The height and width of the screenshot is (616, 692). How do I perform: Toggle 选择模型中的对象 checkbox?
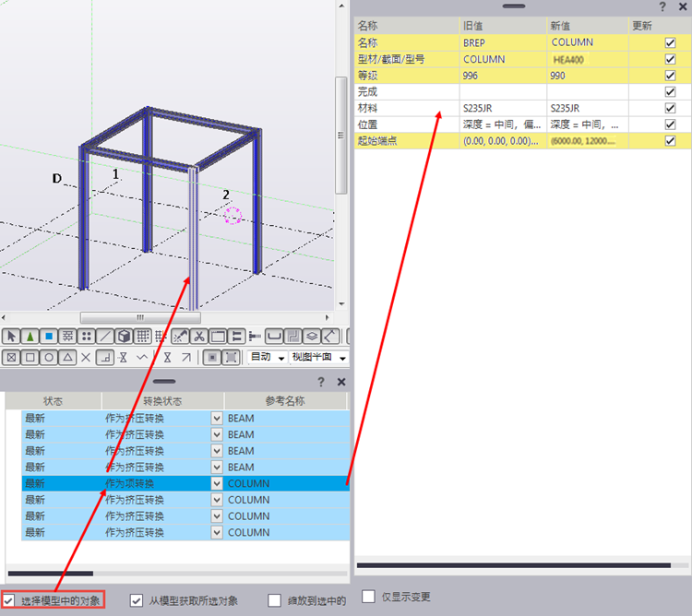click(8, 600)
